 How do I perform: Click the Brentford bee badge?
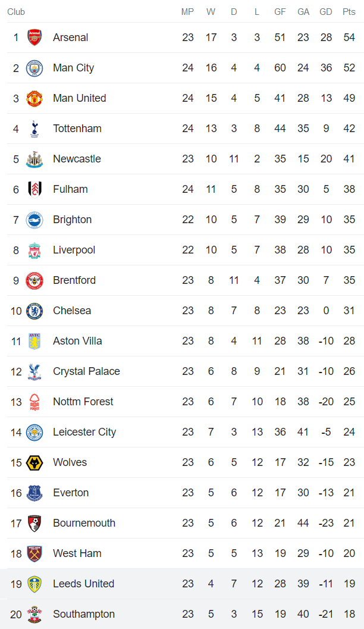point(34,280)
